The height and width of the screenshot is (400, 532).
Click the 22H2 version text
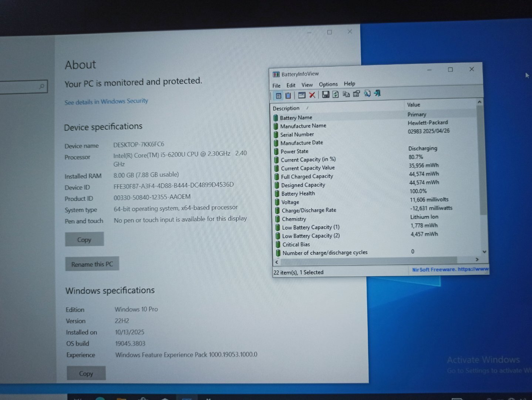122,321
